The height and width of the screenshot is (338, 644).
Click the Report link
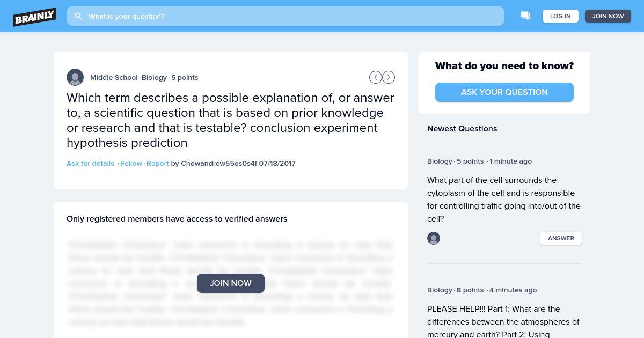[158, 163]
